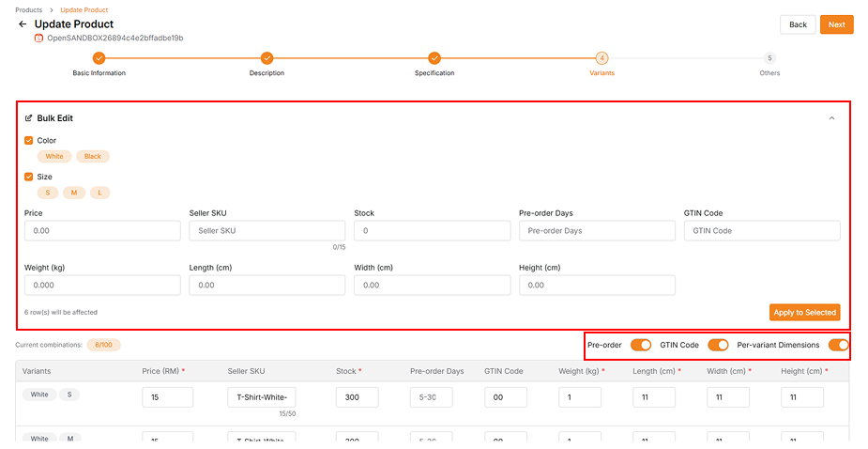
Task: Focus the bulk Seller SKU field
Action: pyautogui.click(x=267, y=230)
